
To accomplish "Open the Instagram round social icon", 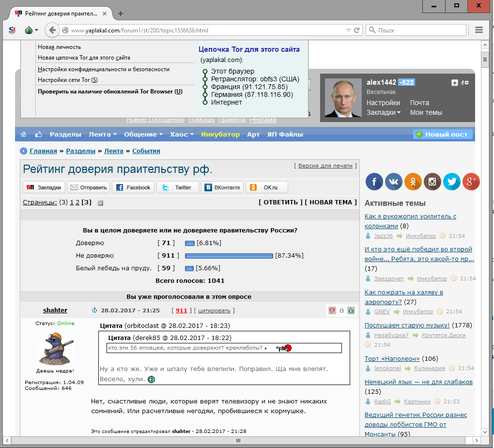I will [x=432, y=182].
